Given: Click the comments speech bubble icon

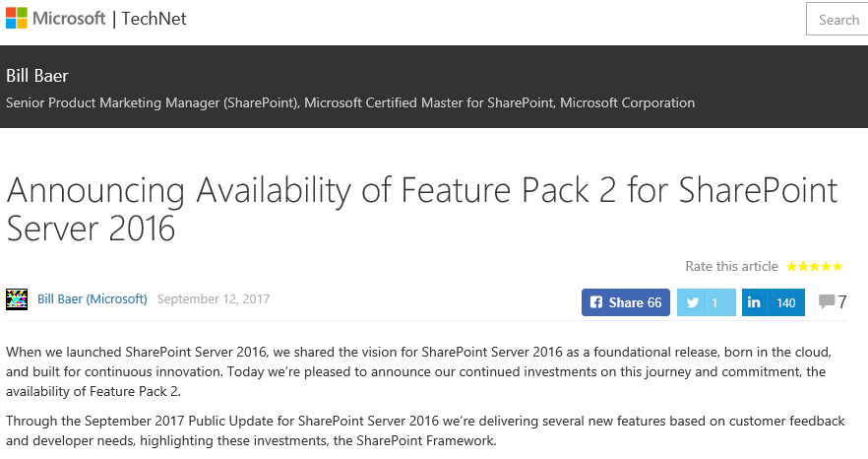Looking at the screenshot, I should coord(826,301).
